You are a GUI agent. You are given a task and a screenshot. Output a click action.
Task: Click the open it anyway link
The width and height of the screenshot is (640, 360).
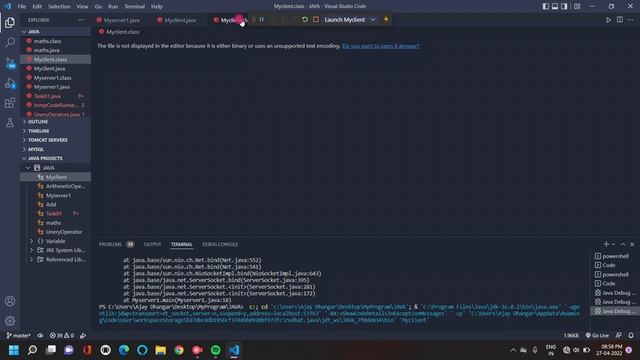[380, 46]
